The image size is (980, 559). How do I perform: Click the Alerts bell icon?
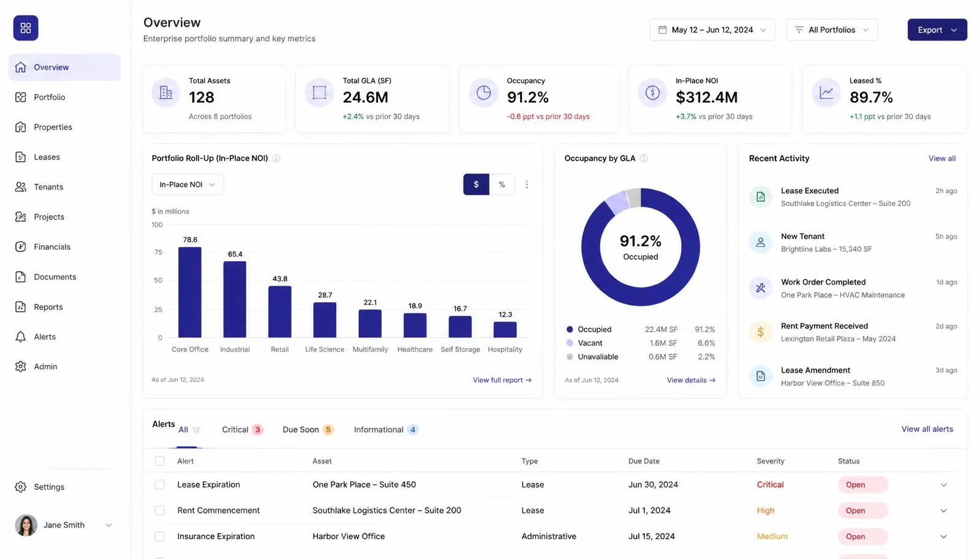click(21, 337)
